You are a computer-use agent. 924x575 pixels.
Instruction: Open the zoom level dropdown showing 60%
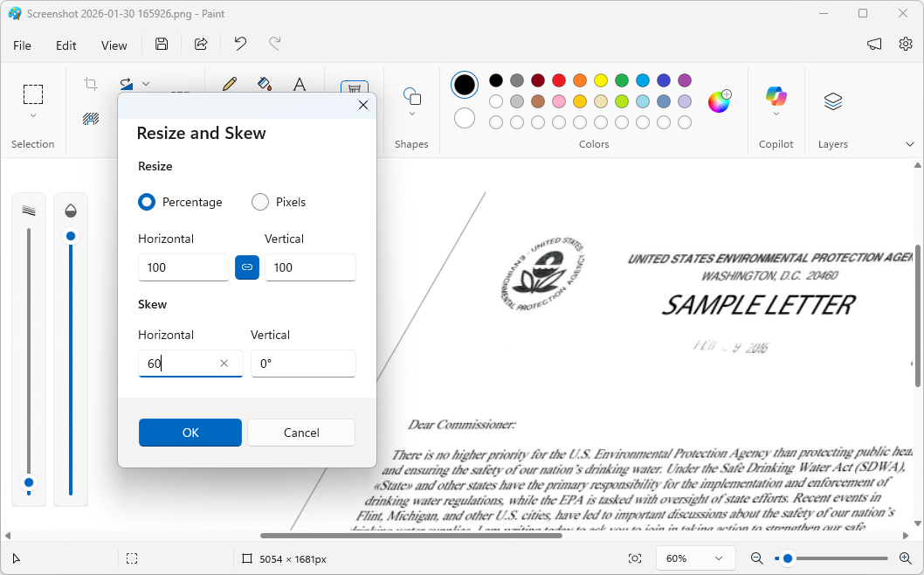coord(695,558)
